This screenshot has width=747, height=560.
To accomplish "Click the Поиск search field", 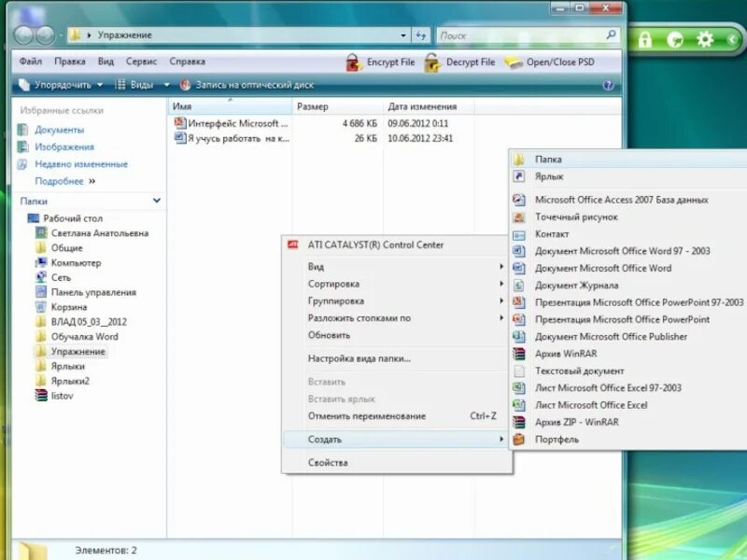I will click(x=521, y=35).
